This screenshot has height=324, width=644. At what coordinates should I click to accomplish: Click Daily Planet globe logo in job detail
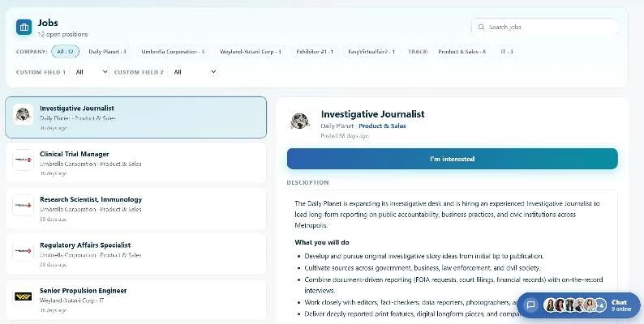(x=300, y=122)
